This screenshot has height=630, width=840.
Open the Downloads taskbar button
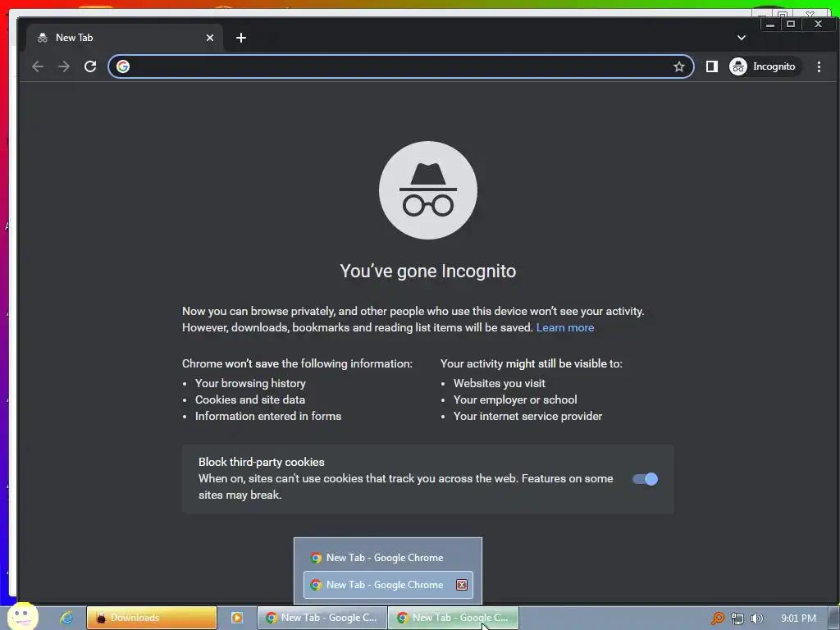[152, 618]
